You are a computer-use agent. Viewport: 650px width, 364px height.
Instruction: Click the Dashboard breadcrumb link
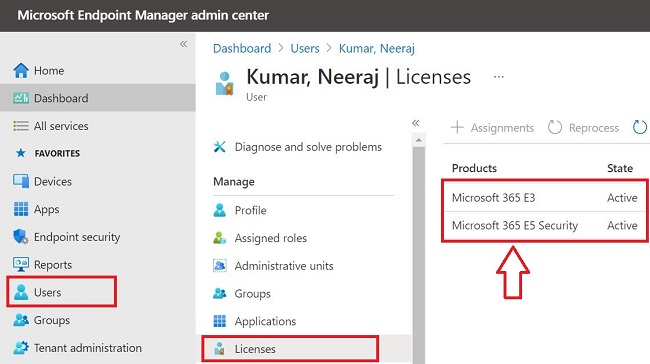pos(242,49)
